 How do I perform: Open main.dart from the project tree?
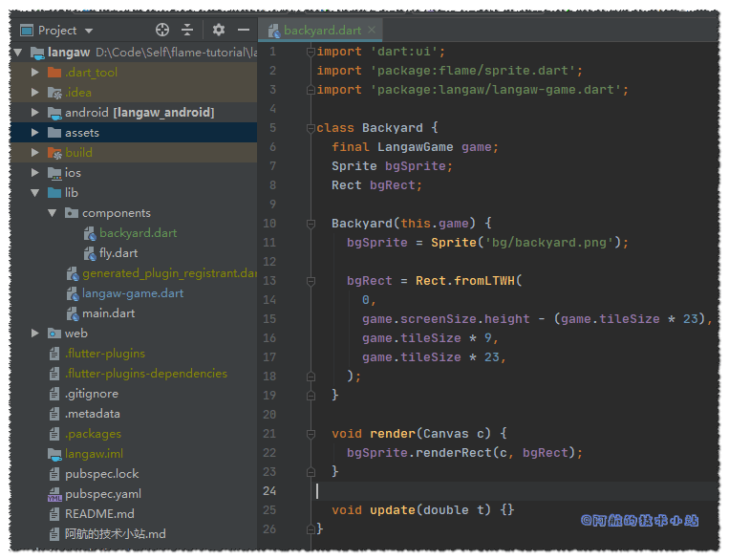pos(108,313)
